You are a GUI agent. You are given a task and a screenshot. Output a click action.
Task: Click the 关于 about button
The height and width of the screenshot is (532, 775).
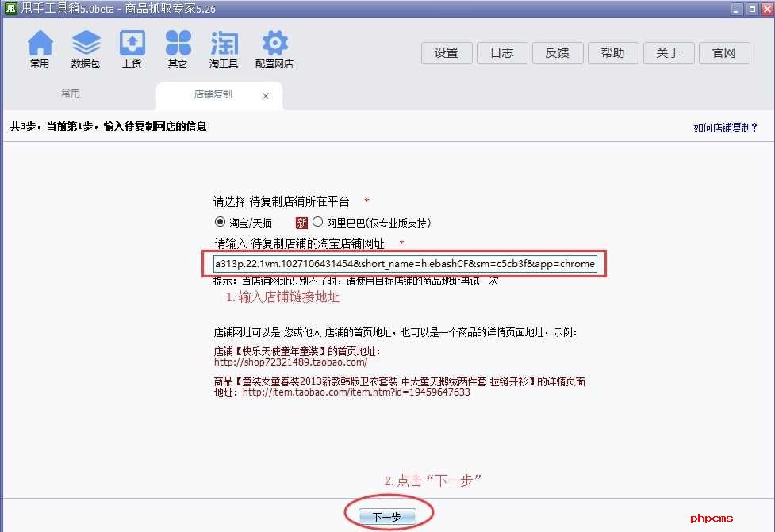click(x=669, y=53)
